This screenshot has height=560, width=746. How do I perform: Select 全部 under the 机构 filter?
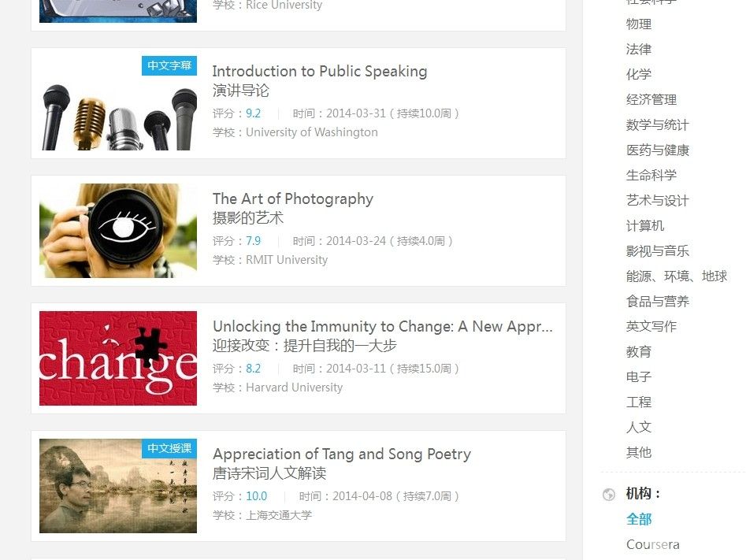click(639, 519)
